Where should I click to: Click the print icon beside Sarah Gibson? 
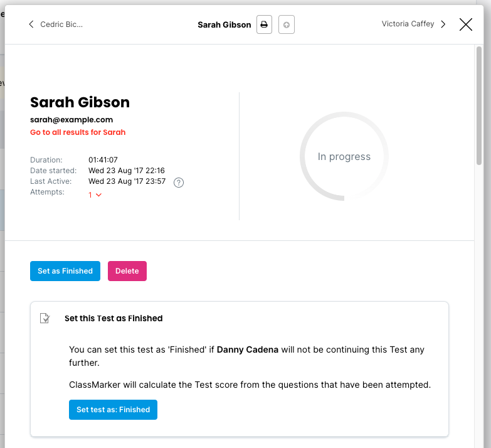point(264,25)
